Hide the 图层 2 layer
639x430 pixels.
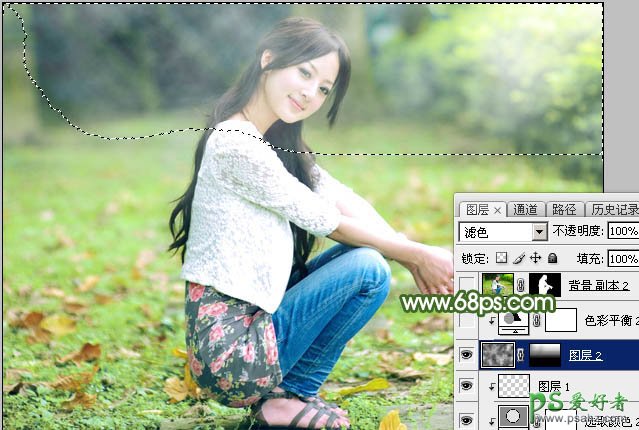click(467, 353)
